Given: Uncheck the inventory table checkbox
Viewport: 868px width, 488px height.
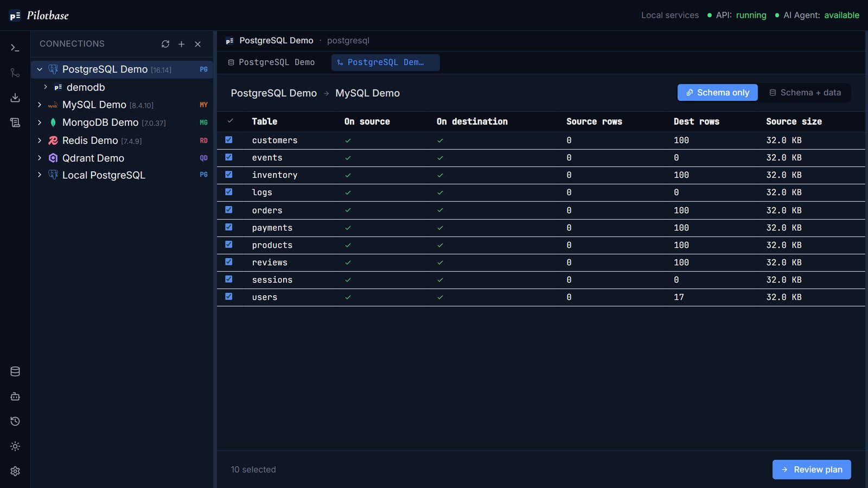Looking at the screenshot, I should pyautogui.click(x=229, y=175).
